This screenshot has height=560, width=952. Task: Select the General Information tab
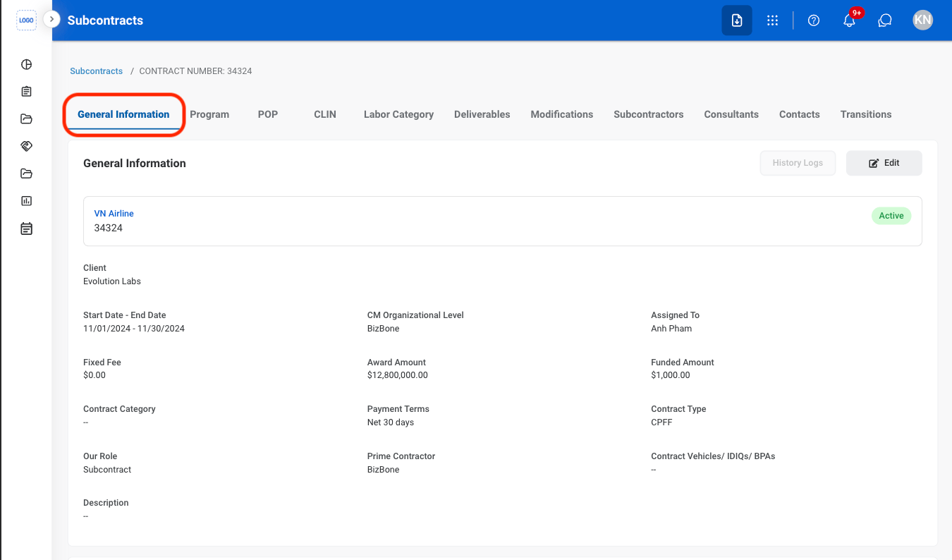pos(123,114)
